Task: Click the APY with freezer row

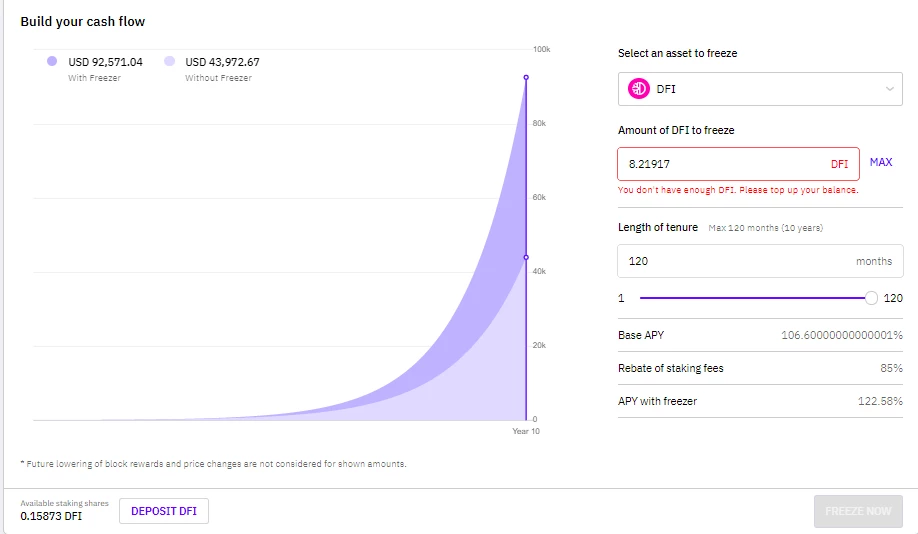Action: (x=760, y=401)
